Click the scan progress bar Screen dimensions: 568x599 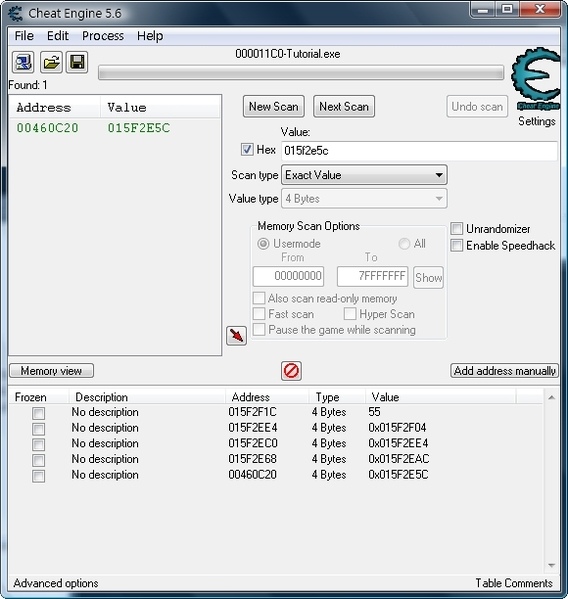tap(301, 73)
